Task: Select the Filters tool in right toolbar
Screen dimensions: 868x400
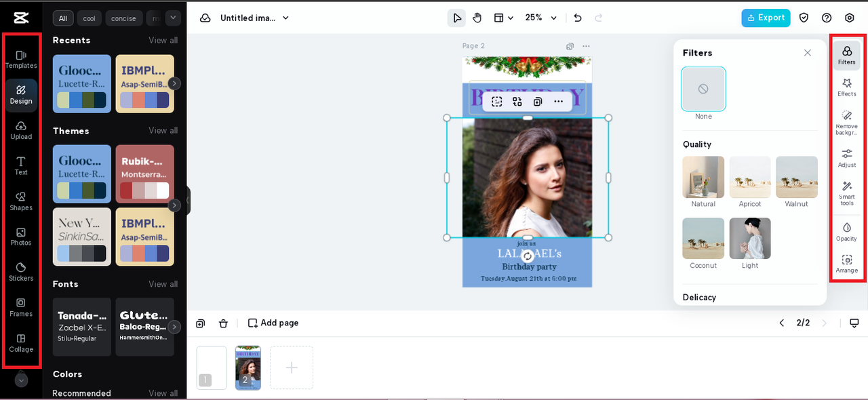Action: coord(847,55)
